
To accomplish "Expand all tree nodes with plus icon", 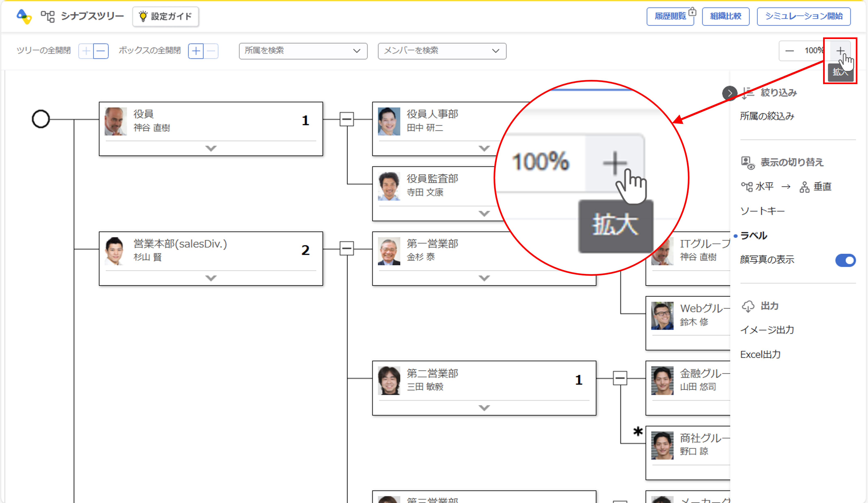I will 86,51.
